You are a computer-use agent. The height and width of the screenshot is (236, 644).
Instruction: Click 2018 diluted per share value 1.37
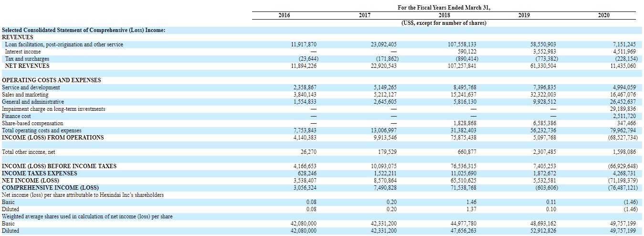click(x=471, y=209)
